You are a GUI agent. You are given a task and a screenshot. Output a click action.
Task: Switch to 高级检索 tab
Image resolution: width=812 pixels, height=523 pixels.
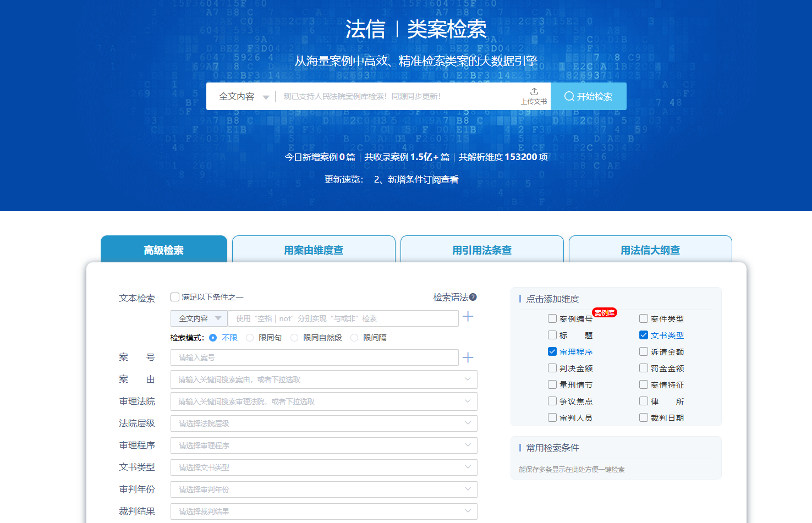(164, 250)
